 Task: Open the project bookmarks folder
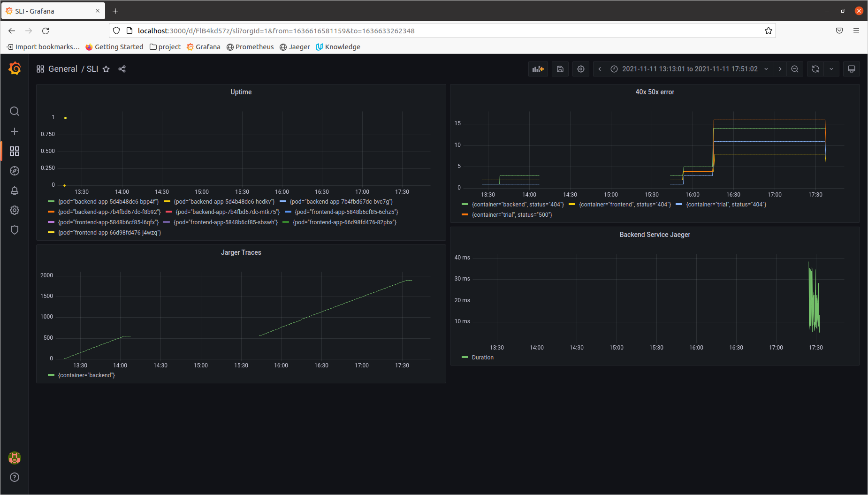coord(165,47)
